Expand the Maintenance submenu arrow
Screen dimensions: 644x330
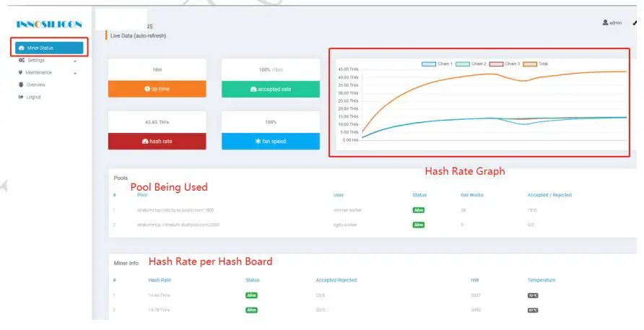[x=75, y=74]
